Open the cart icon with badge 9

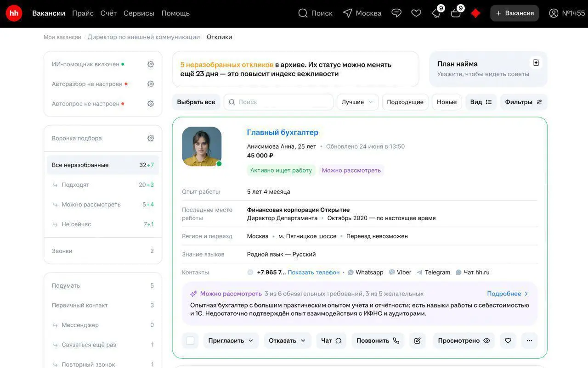[456, 13]
